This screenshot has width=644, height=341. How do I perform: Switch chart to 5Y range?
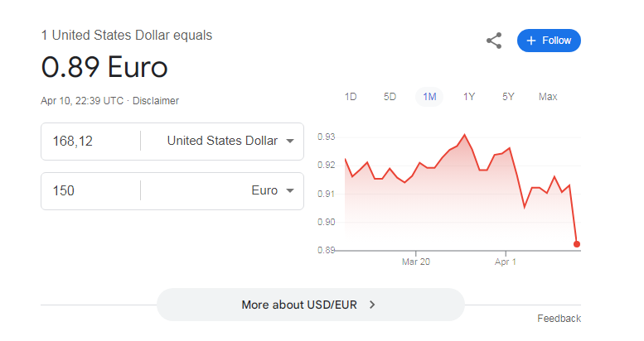(508, 97)
